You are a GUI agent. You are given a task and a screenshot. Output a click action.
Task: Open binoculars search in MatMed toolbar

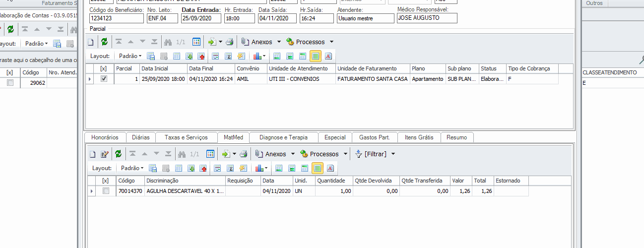(182, 154)
